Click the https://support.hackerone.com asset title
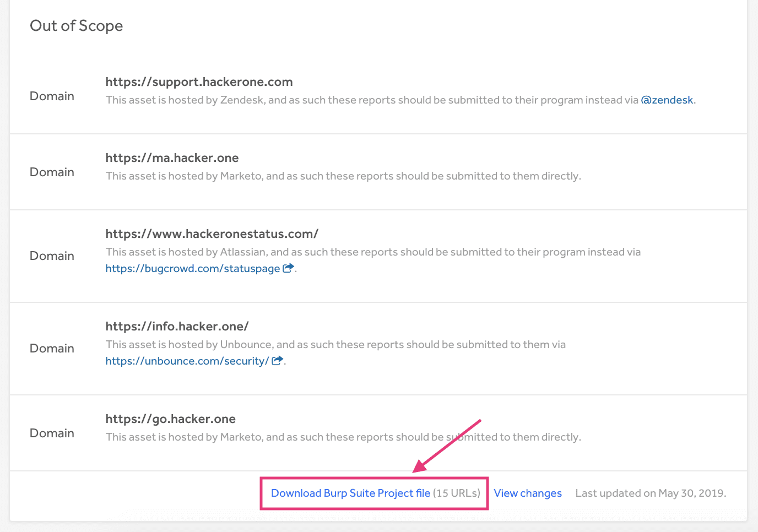 click(199, 82)
